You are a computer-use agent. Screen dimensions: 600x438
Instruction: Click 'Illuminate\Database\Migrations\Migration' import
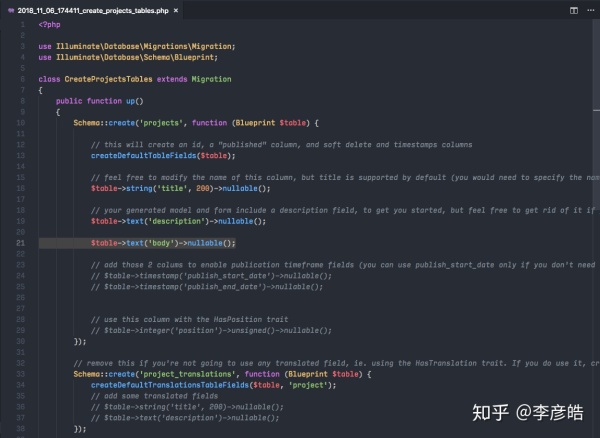click(x=144, y=46)
